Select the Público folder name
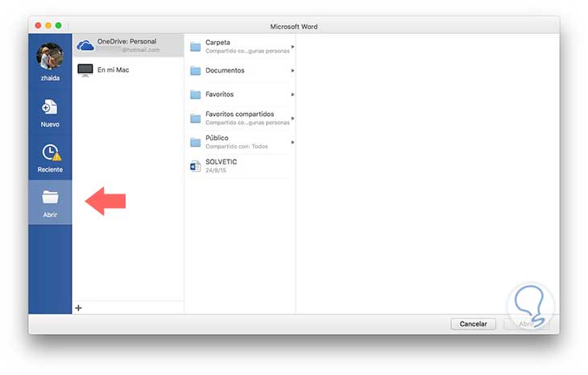This screenshot has width=588, height=375. pyautogui.click(x=217, y=138)
